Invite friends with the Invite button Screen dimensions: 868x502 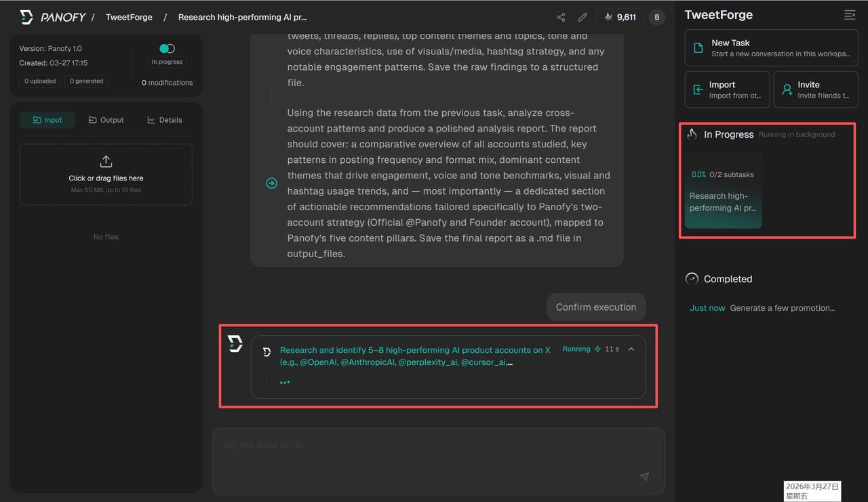coord(815,90)
